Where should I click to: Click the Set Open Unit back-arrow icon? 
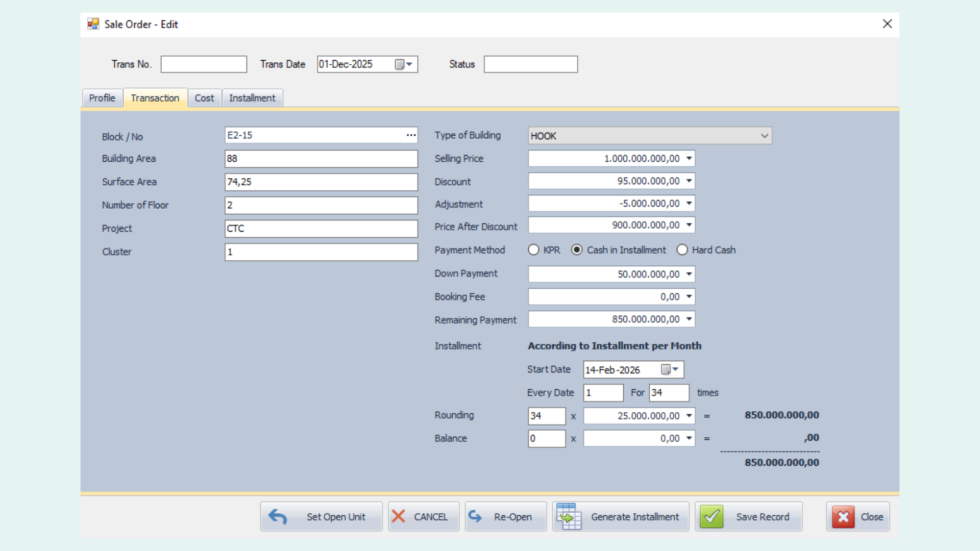click(278, 517)
